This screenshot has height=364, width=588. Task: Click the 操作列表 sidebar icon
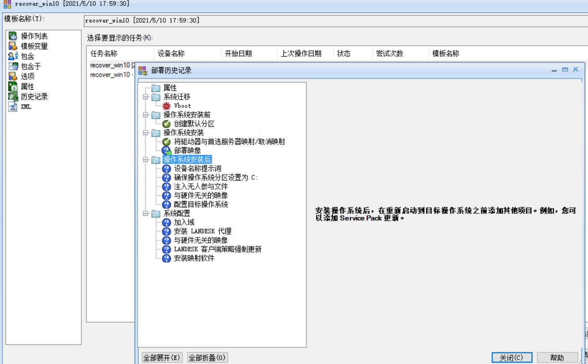pyautogui.click(x=13, y=36)
